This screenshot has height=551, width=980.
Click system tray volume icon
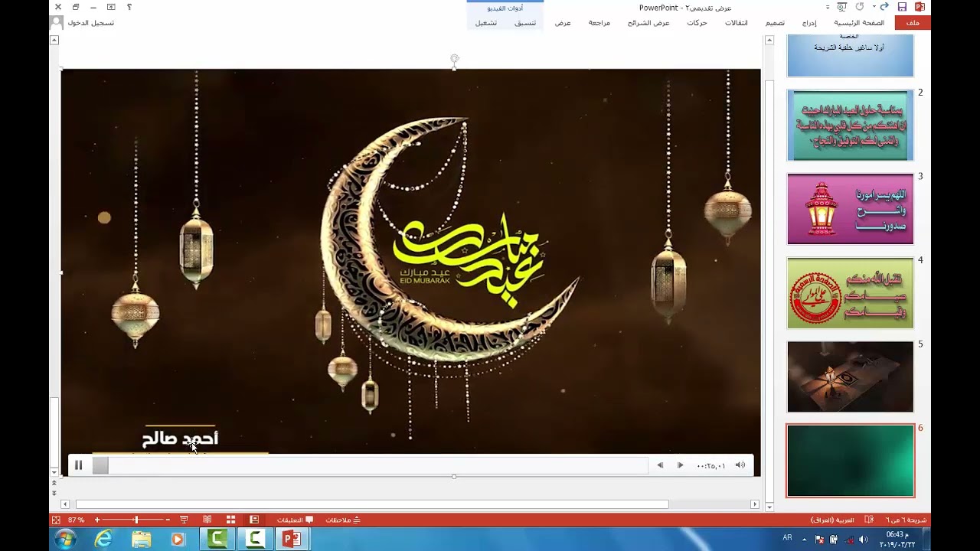(x=863, y=540)
